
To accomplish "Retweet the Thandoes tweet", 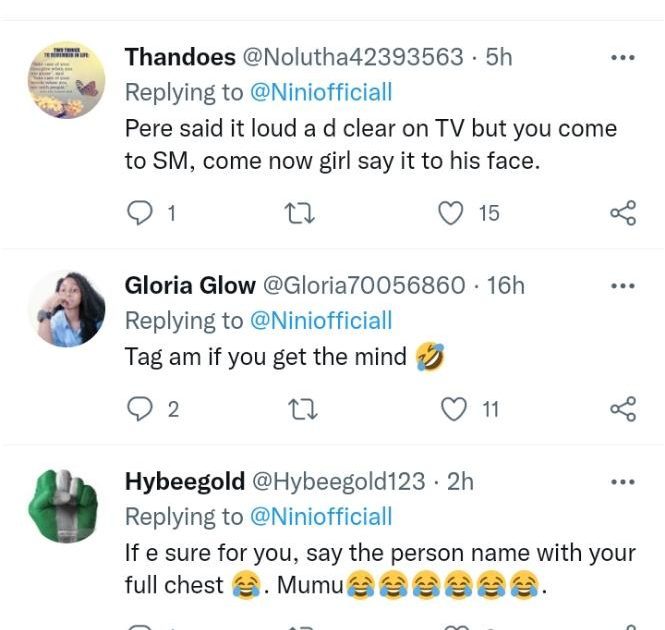I will tap(296, 212).
